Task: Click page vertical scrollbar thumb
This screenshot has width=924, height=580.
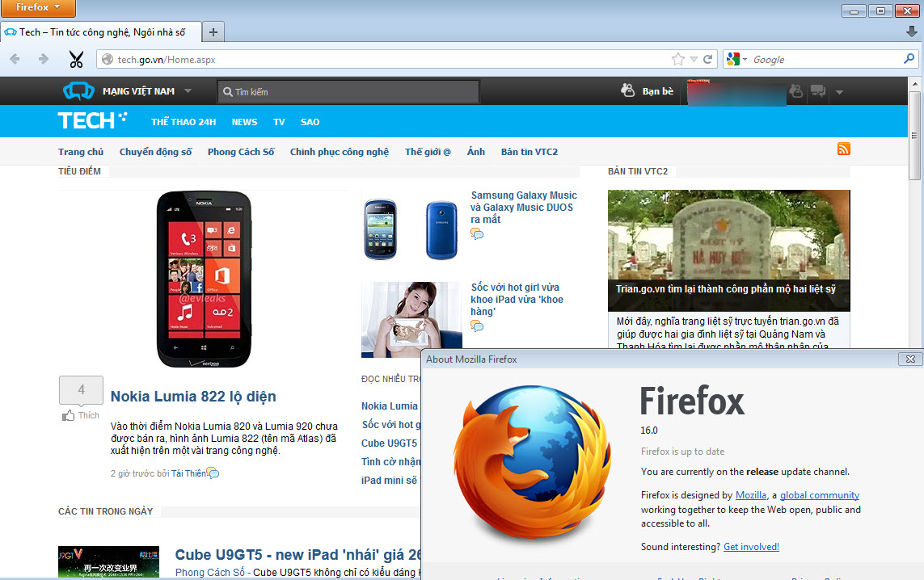Action: pyautogui.click(x=914, y=136)
